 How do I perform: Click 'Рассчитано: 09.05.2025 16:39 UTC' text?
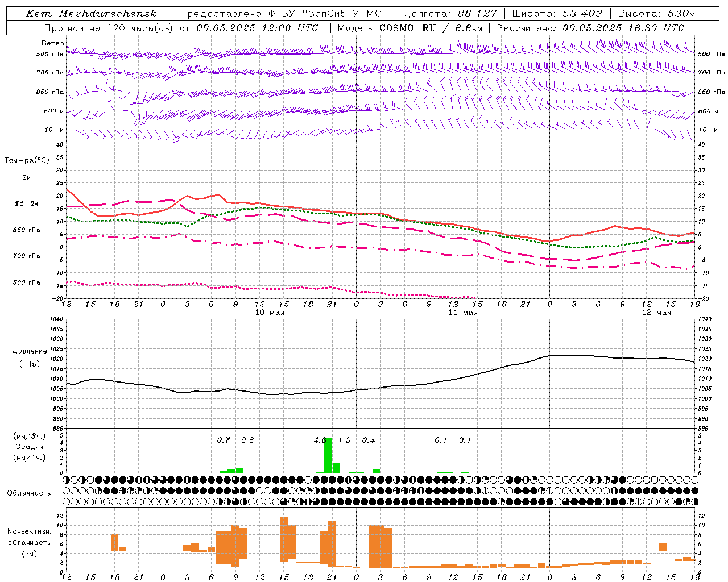(590, 28)
